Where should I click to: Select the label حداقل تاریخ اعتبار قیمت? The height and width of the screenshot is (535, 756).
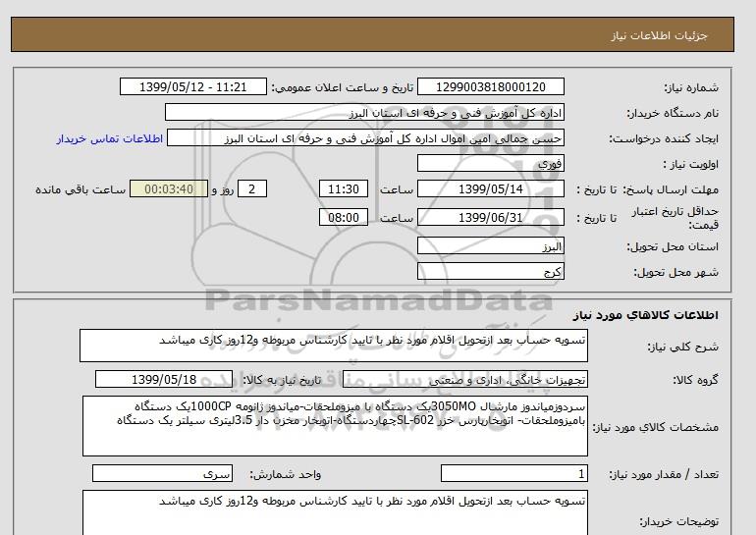[675, 218]
